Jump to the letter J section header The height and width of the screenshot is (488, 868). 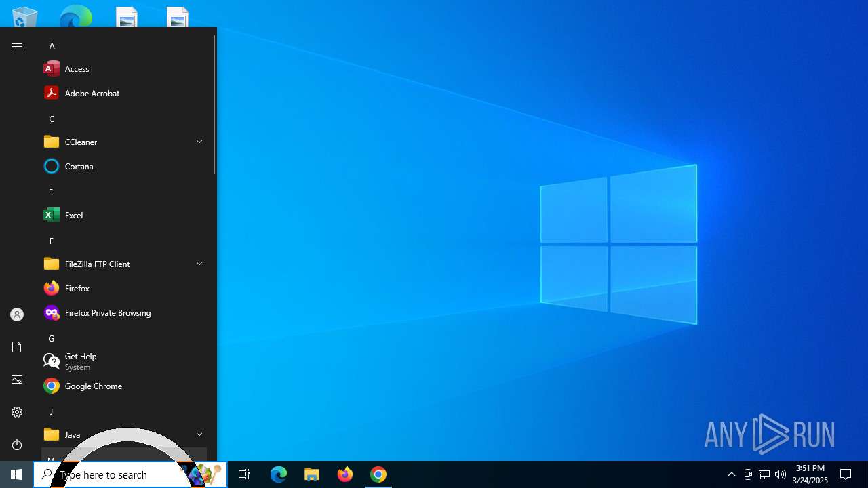(124, 411)
